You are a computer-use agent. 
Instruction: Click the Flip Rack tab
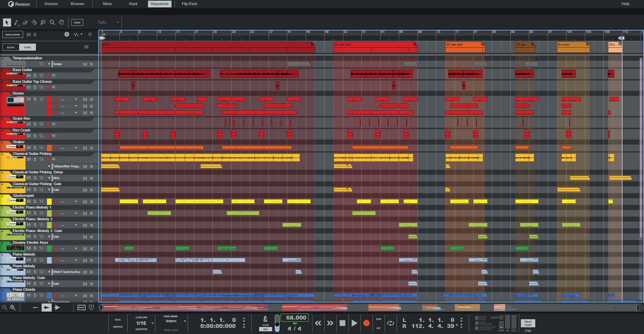(x=190, y=4)
